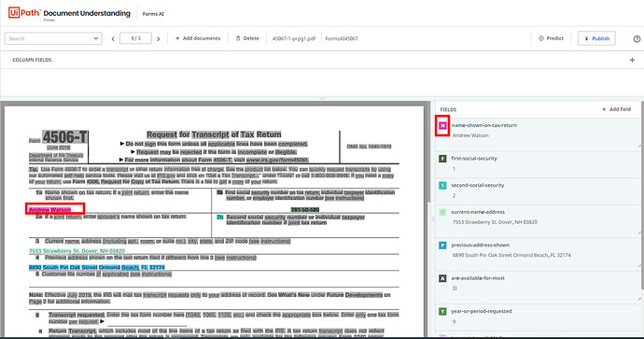The image size is (644, 339).
Task: Select the second-social-security S field badge
Action: (x=442, y=186)
